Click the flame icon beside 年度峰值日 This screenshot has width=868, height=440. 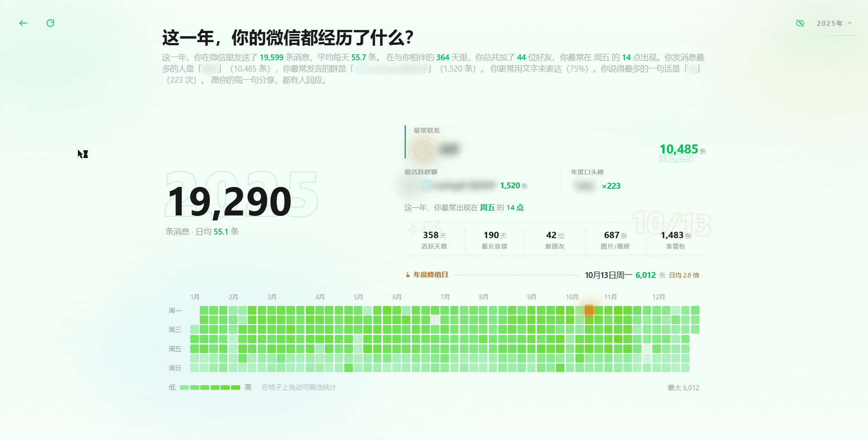[408, 275]
